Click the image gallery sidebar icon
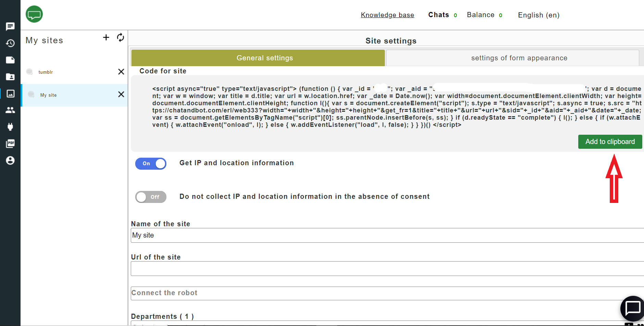 coord(10,94)
